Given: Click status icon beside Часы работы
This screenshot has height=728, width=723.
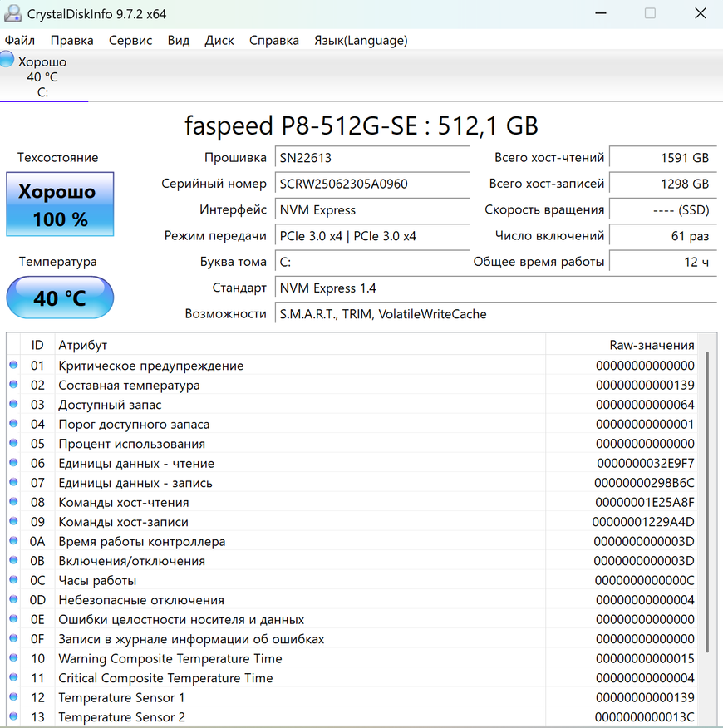Looking at the screenshot, I should (13, 581).
